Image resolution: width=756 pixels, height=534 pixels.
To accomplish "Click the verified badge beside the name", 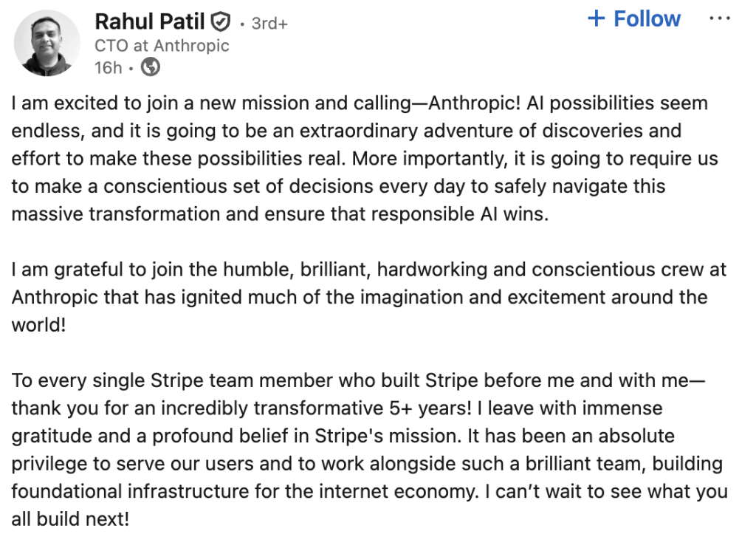I will (221, 21).
